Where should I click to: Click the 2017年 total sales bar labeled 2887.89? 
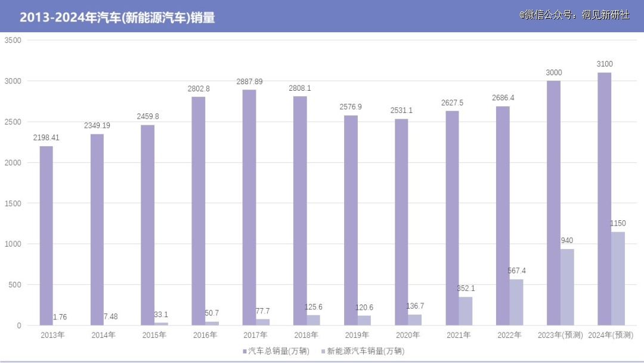(x=249, y=208)
